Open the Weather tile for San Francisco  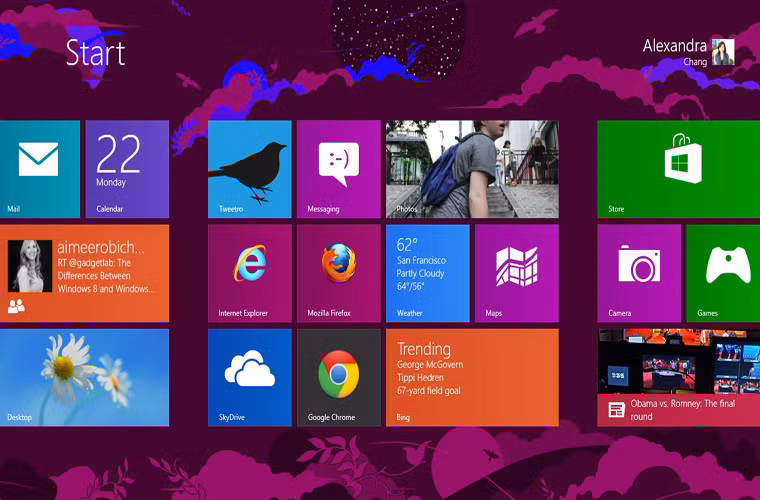pyautogui.click(x=428, y=273)
